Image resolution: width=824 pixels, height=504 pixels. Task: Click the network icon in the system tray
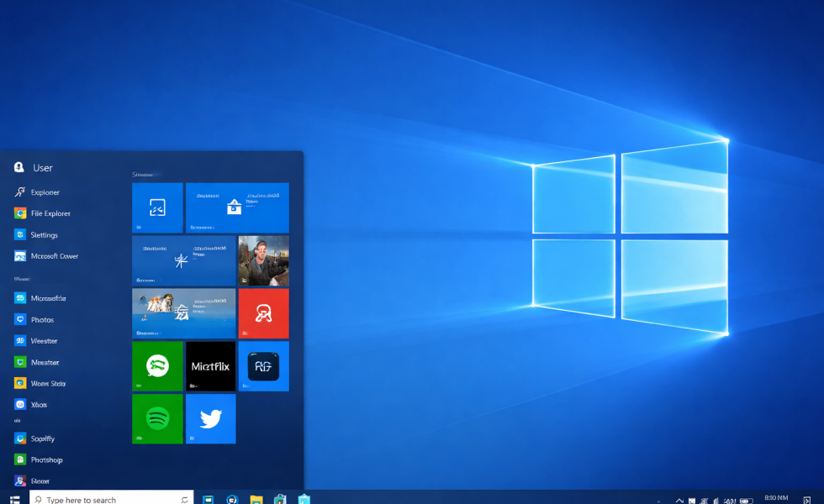tap(716, 497)
